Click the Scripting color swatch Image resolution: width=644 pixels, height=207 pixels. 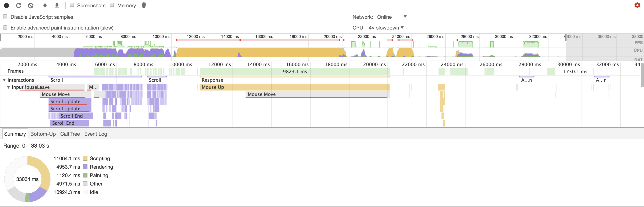point(85,159)
